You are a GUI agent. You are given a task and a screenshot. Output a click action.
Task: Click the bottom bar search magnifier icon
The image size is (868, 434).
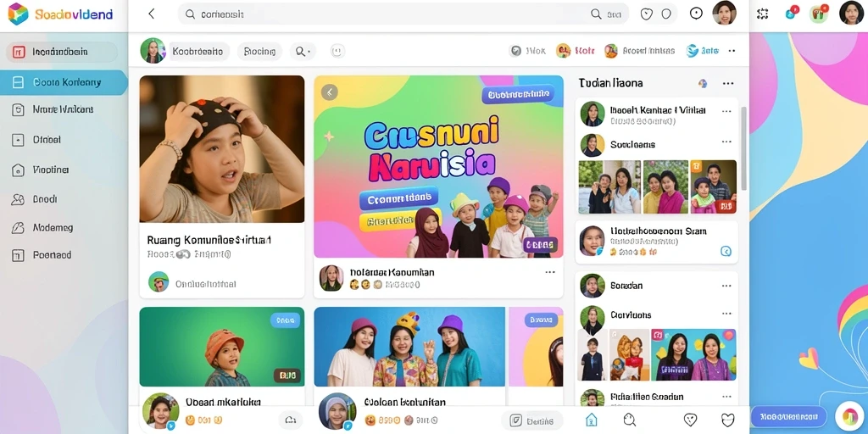[630, 420]
